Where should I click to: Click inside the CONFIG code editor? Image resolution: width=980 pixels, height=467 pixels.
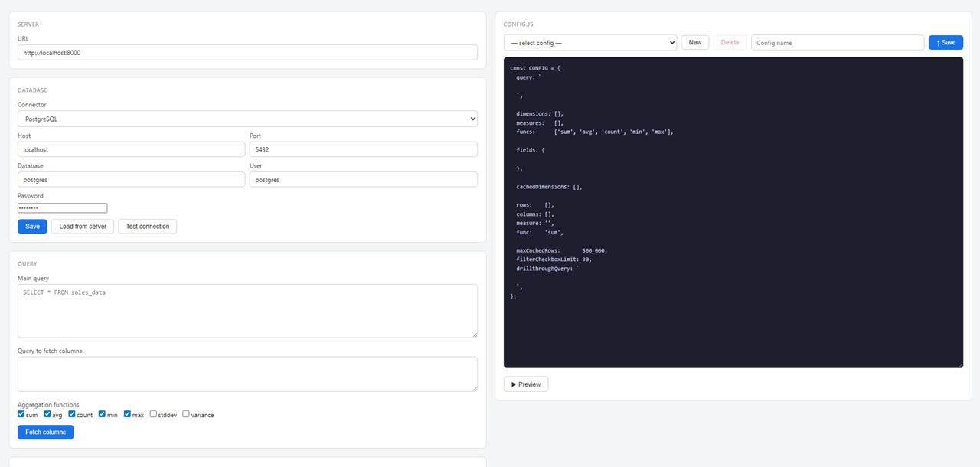tap(733, 212)
